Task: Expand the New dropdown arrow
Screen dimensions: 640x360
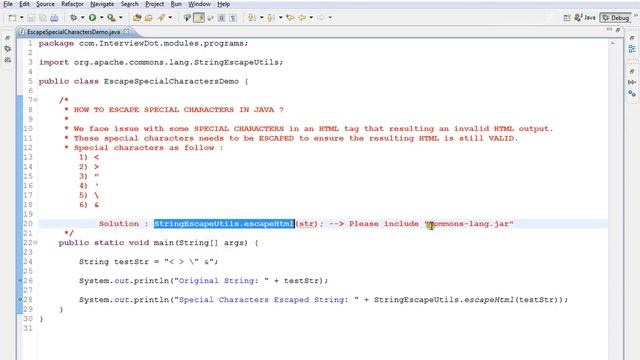Action: click(22, 18)
